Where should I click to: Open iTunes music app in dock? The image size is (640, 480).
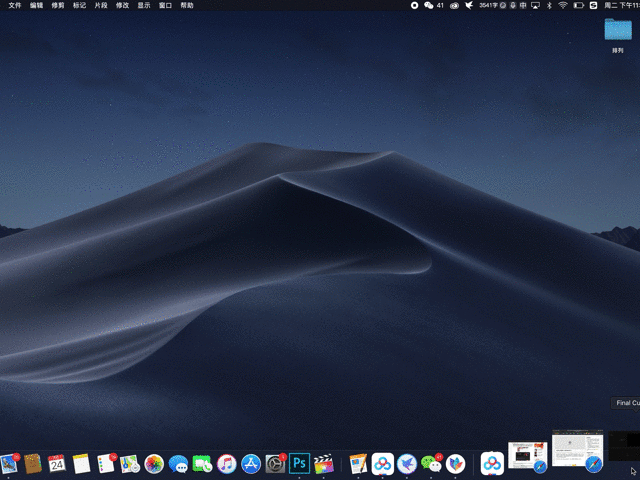tap(227, 464)
